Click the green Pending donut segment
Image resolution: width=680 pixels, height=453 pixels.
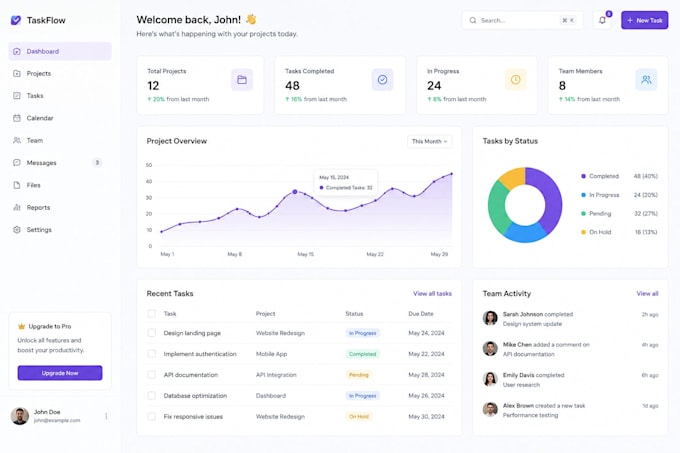(497, 206)
